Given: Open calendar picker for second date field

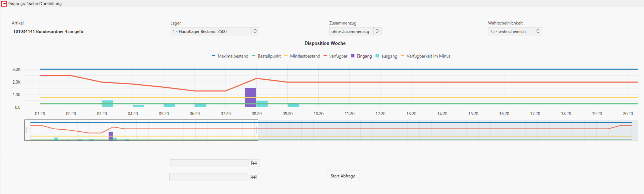Looking at the screenshot, I should [x=253, y=177].
